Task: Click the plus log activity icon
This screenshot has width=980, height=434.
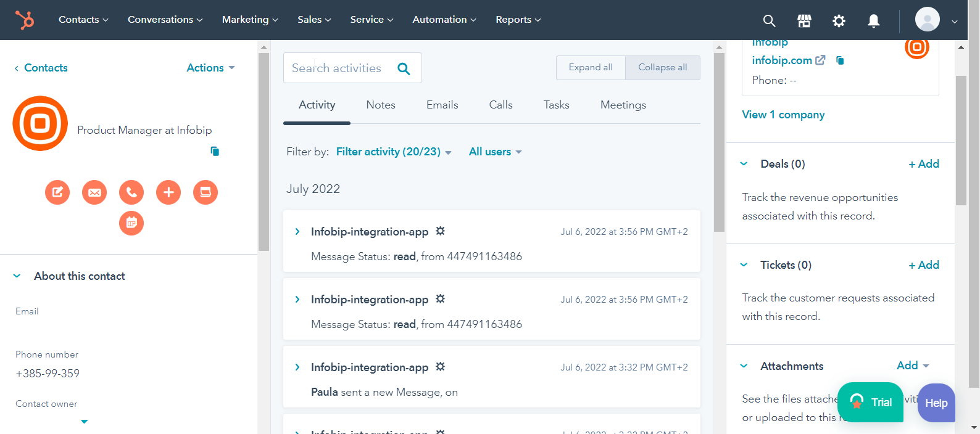Action: pyautogui.click(x=168, y=192)
